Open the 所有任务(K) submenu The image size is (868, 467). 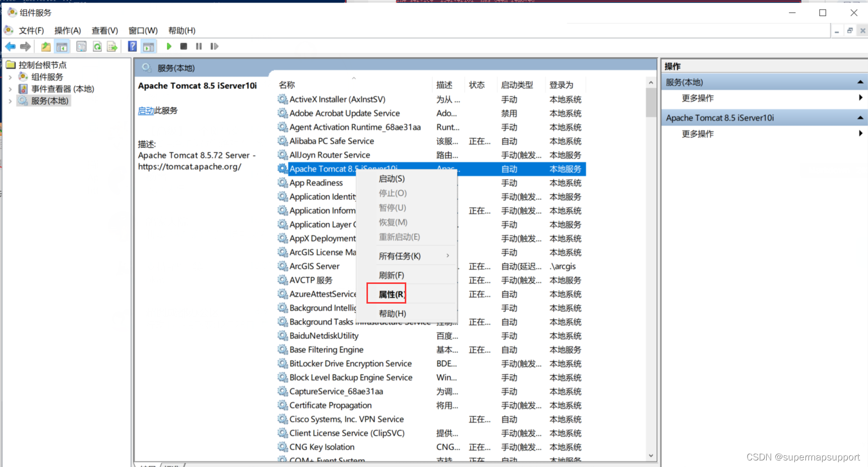(x=407, y=256)
